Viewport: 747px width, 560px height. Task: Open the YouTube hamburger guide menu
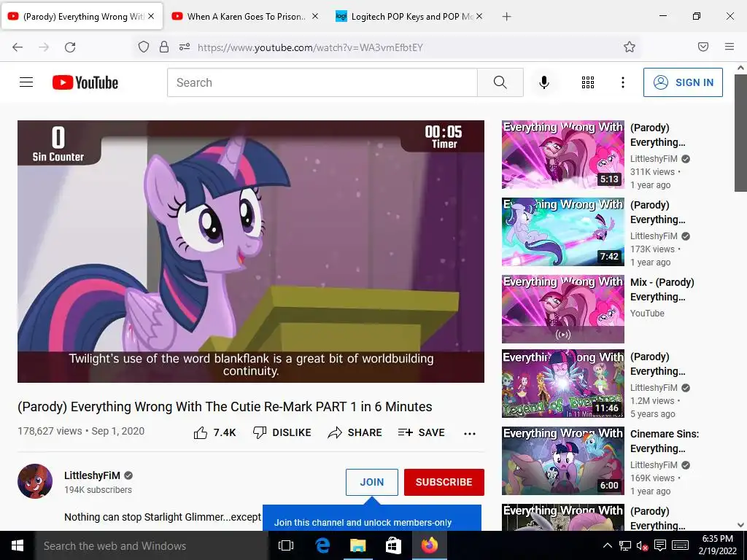26,82
